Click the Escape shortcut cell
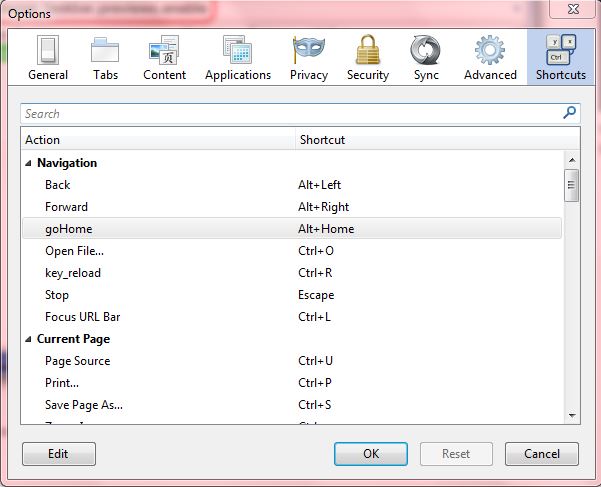The image size is (601, 487). (x=316, y=295)
